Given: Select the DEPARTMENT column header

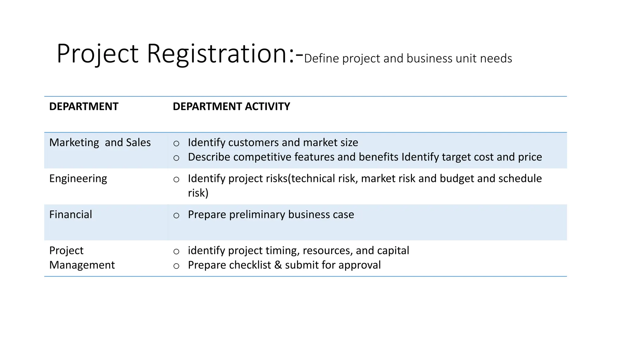Looking at the screenshot, I should pyautogui.click(x=84, y=107).
